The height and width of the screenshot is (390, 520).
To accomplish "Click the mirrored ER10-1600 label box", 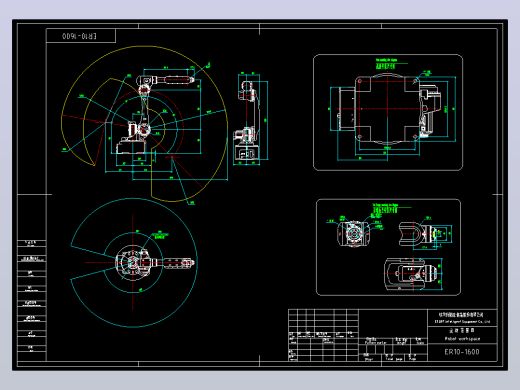I will click(x=81, y=36).
